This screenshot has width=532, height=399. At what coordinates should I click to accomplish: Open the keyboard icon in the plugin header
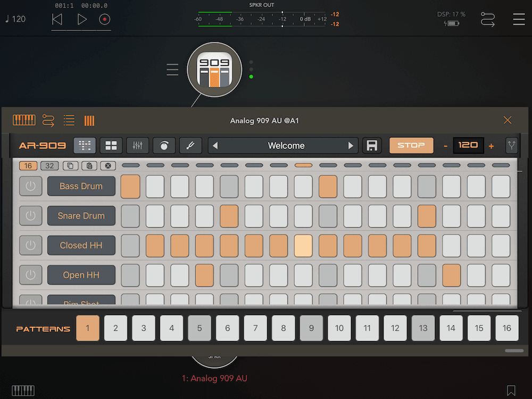point(24,120)
